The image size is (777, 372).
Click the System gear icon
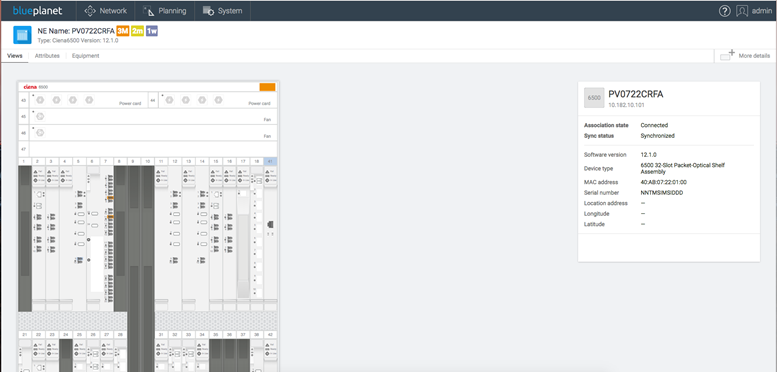coord(209,10)
